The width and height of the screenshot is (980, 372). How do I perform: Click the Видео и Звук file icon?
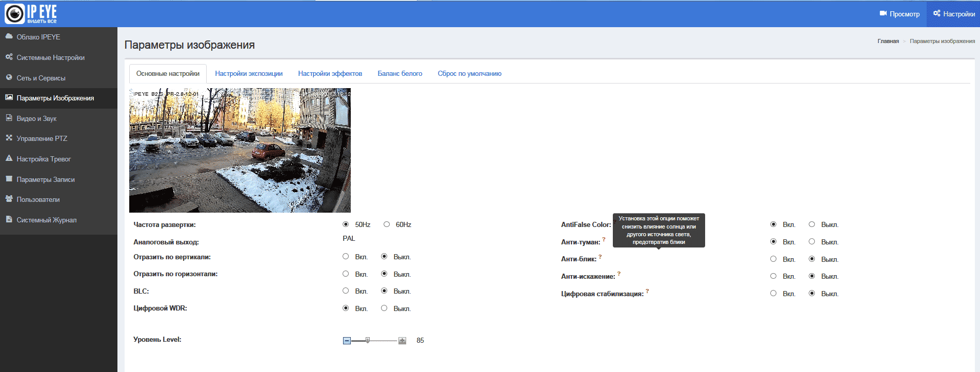[x=9, y=118]
